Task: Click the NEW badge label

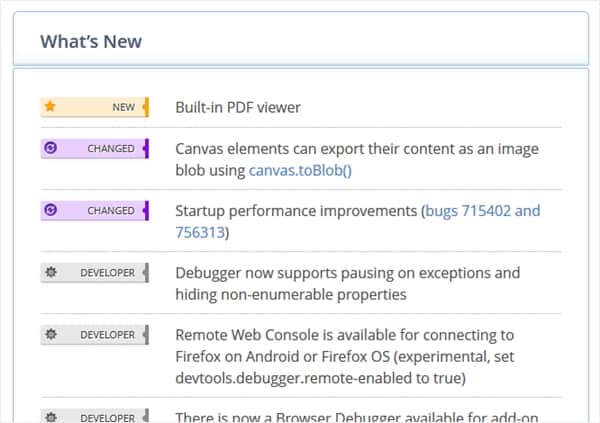Action: (x=95, y=107)
